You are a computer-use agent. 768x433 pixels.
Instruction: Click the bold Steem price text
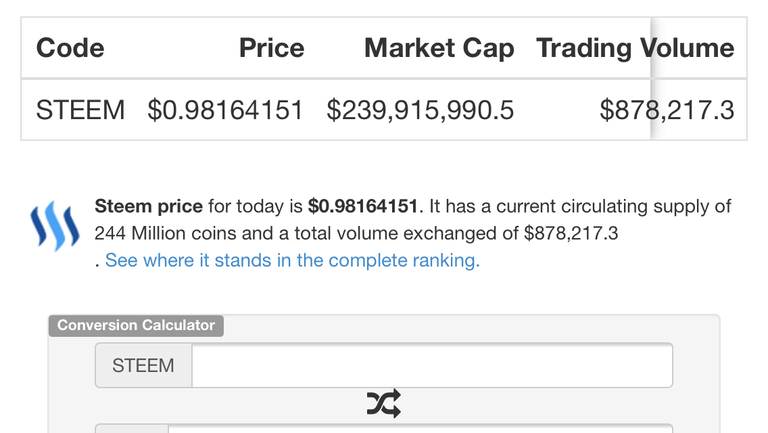point(148,206)
